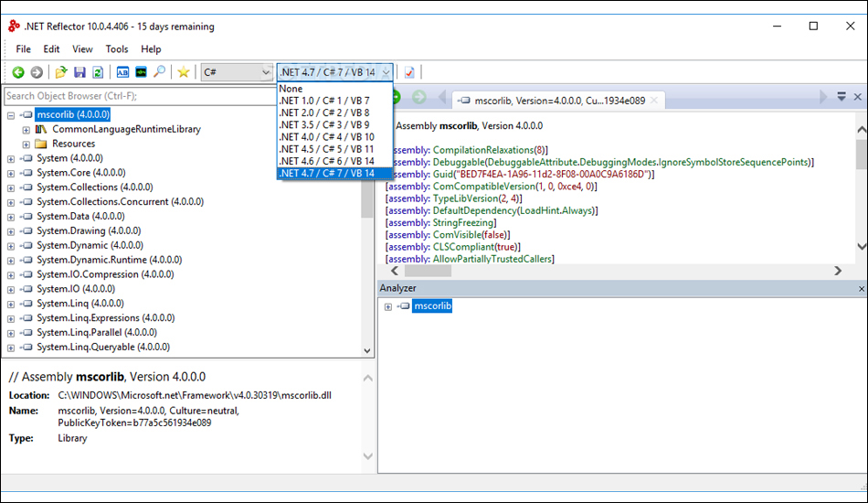Expand the System.Linq (4.0.0.0) node
This screenshot has width=868, height=503.
11,305
